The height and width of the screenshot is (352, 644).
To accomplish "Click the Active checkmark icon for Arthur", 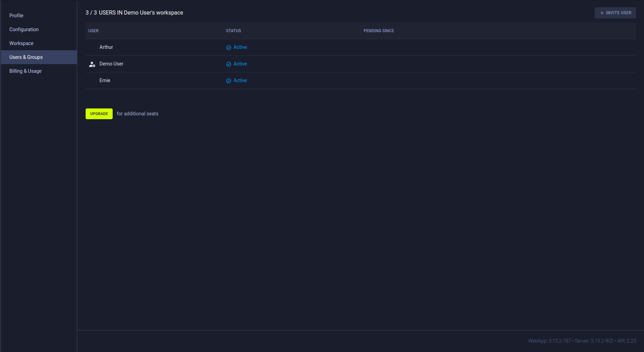I will 228,47.
